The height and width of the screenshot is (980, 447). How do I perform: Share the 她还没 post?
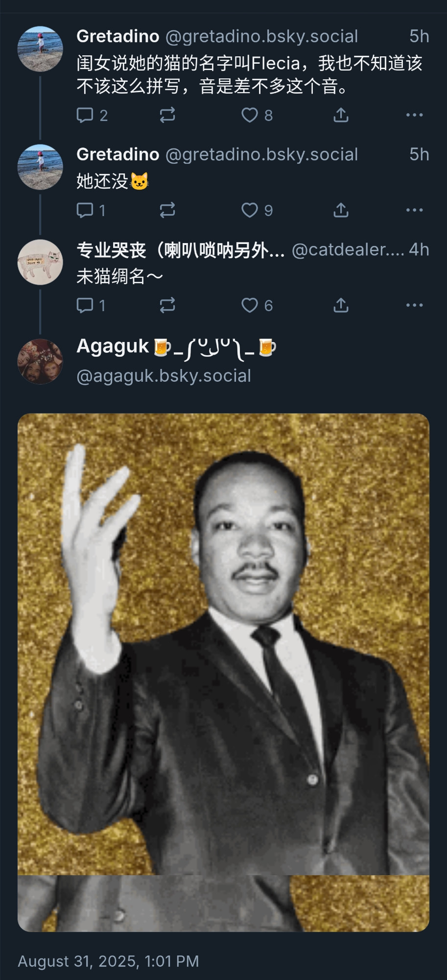pos(341,210)
